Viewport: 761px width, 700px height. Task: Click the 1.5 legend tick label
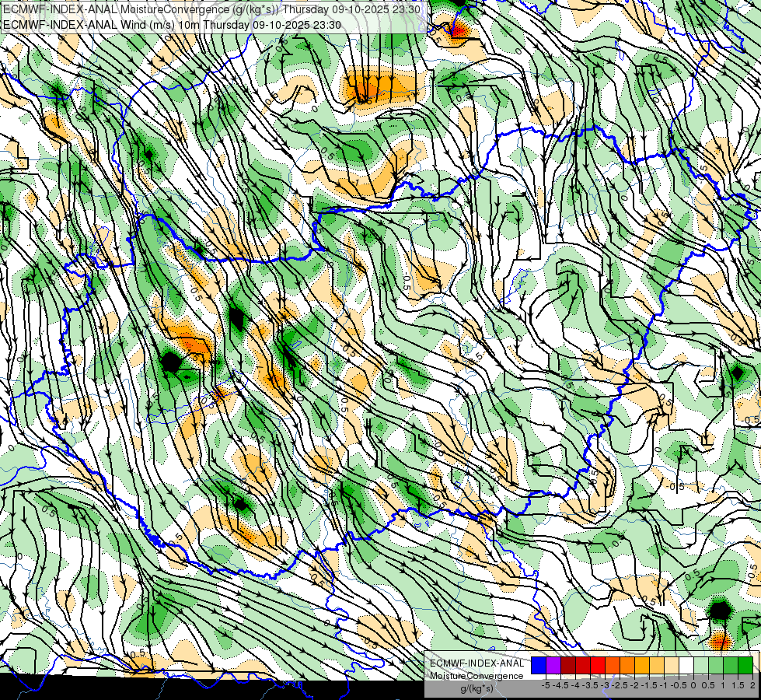(738, 685)
